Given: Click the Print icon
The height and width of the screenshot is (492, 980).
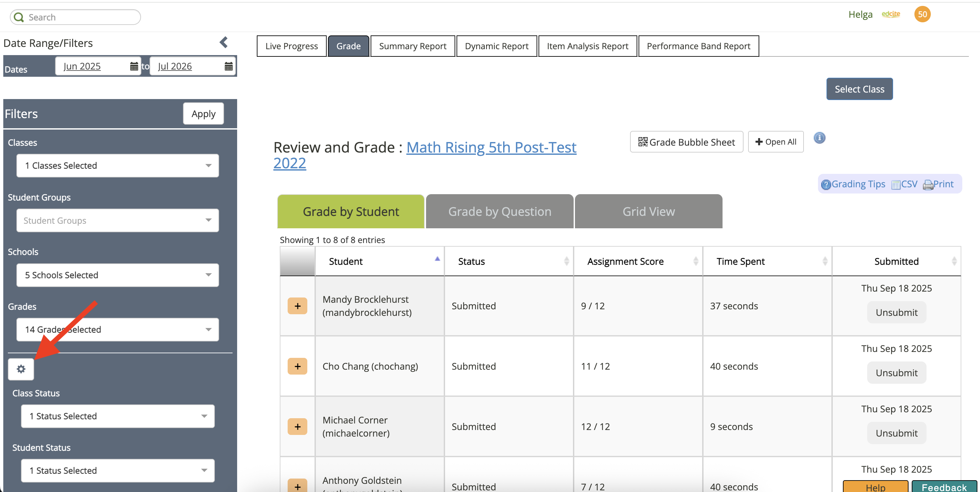Looking at the screenshot, I should click(x=928, y=185).
